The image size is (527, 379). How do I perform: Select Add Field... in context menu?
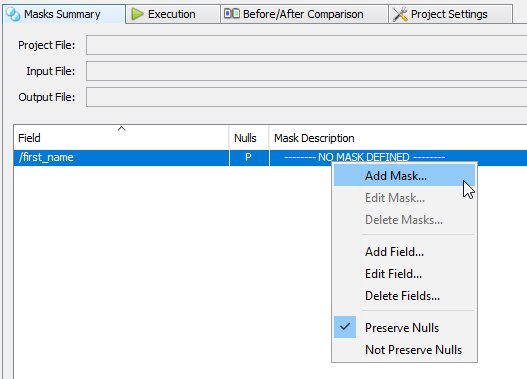click(404, 252)
